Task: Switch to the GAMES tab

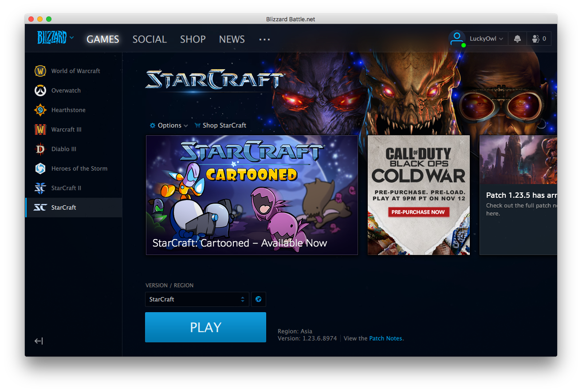Action: pos(103,39)
